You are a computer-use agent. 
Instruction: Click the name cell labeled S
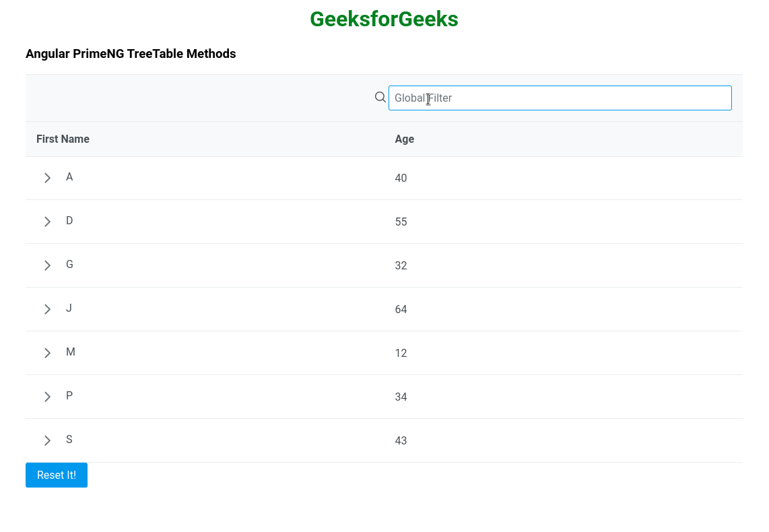[x=69, y=440]
